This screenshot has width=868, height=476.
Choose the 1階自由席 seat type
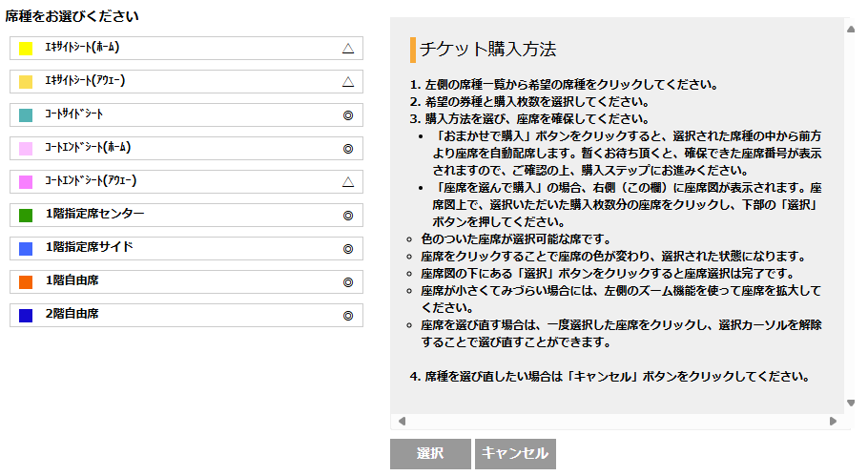coord(186,281)
